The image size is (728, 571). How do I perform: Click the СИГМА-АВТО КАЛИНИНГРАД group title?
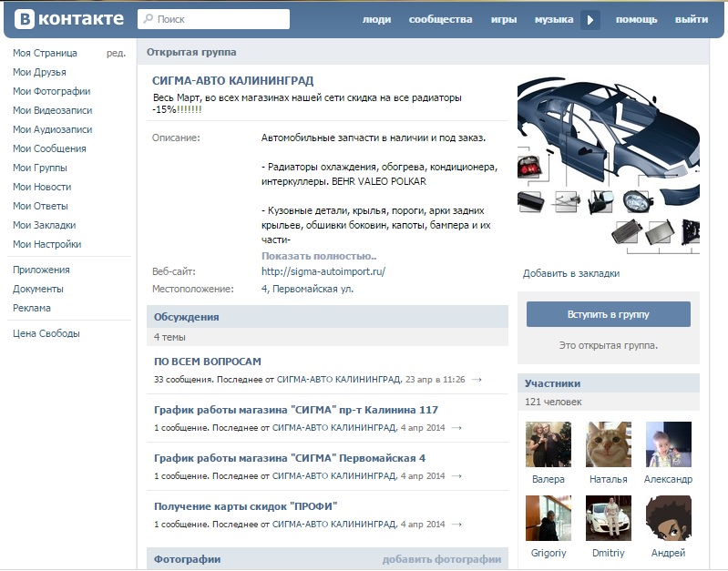(x=233, y=80)
